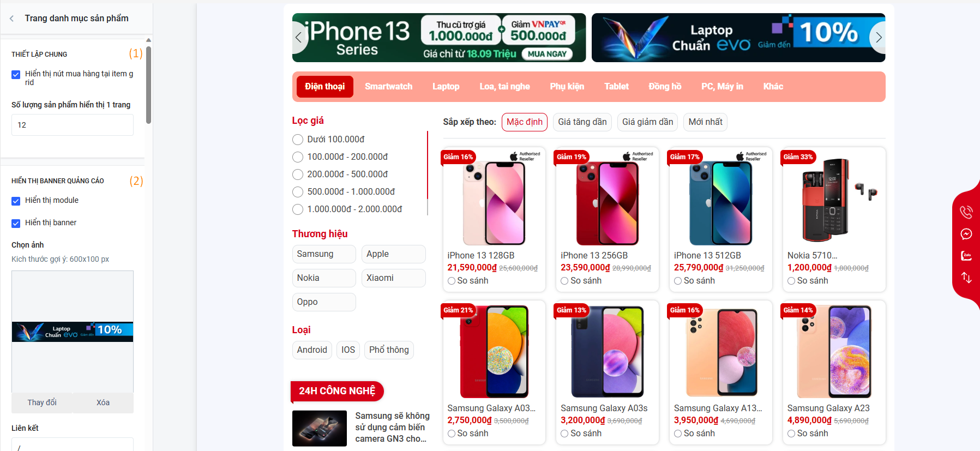
Task: Click the up-down arrows icon in red sidebar
Action: (966, 278)
